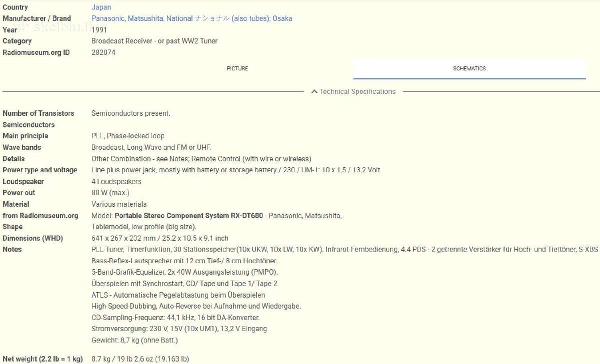Click the '5-Band-Grafik-Equalizer' note line
Image resolution: width=600 pixels, height=364 pixels.
[184, 272]
